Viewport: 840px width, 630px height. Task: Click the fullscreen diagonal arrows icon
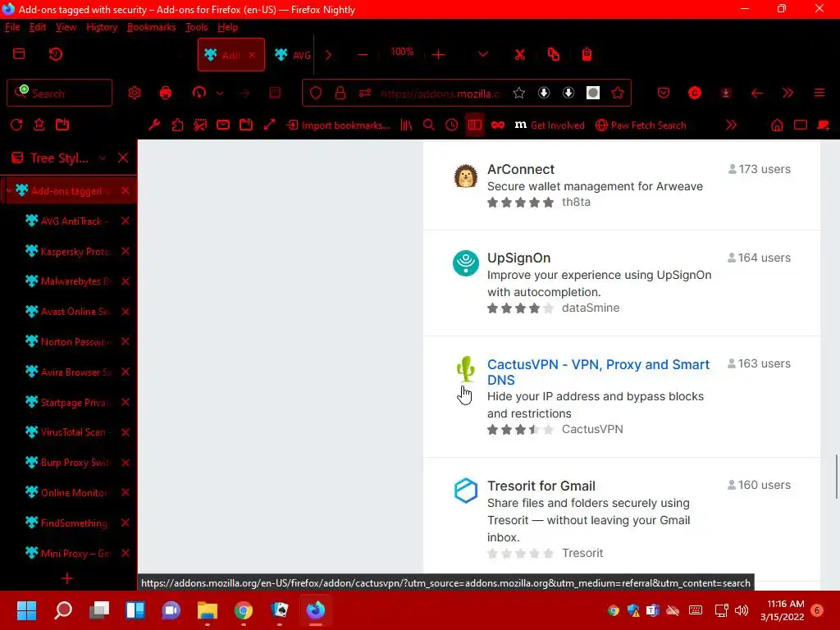pyautogui.click(x=269, y=125)
